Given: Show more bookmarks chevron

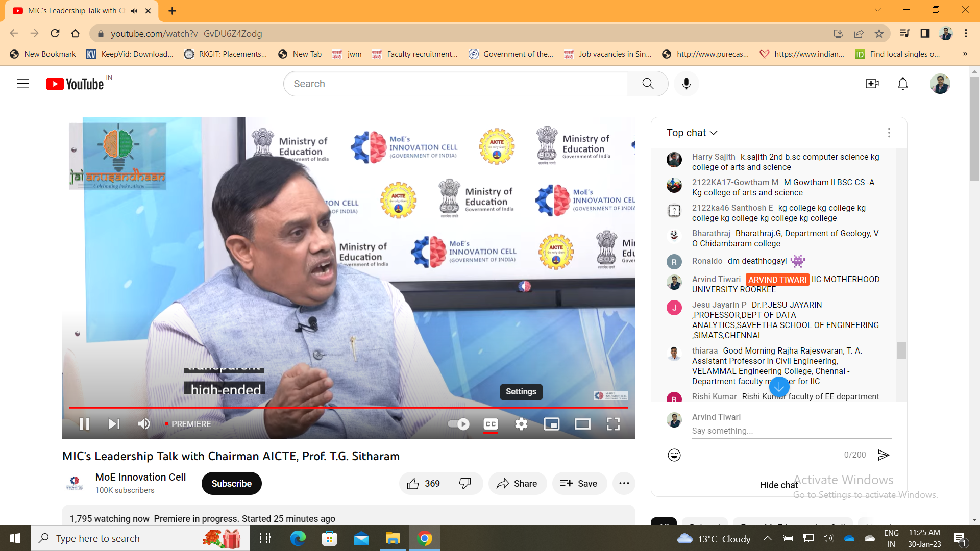Looking at the screenshot, I should pos(965,54).
